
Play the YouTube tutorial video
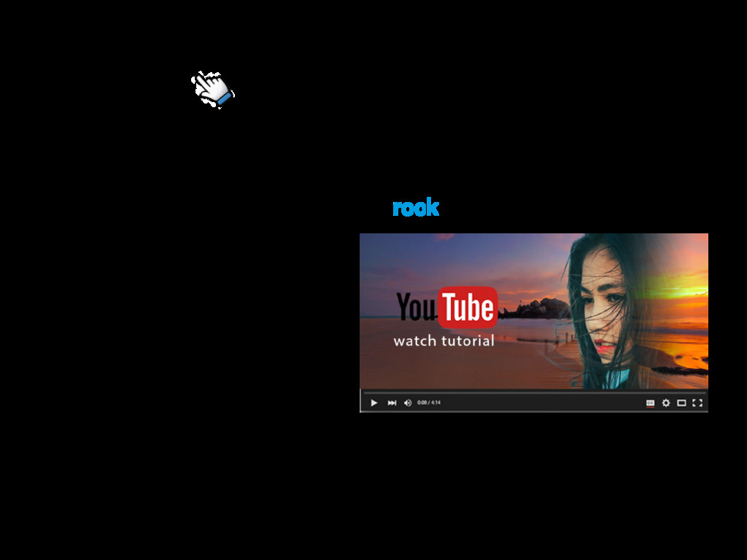click(x=374, y=402)
